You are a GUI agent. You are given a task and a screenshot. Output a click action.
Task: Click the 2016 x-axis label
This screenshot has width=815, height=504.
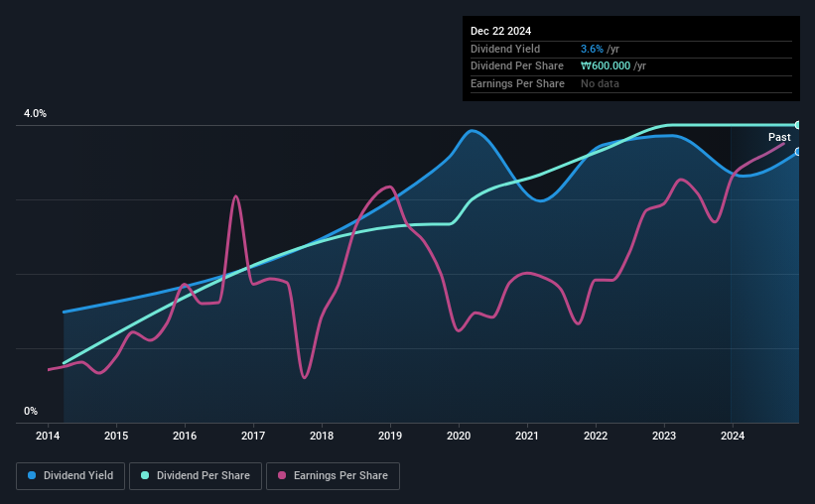click(185, 436)
